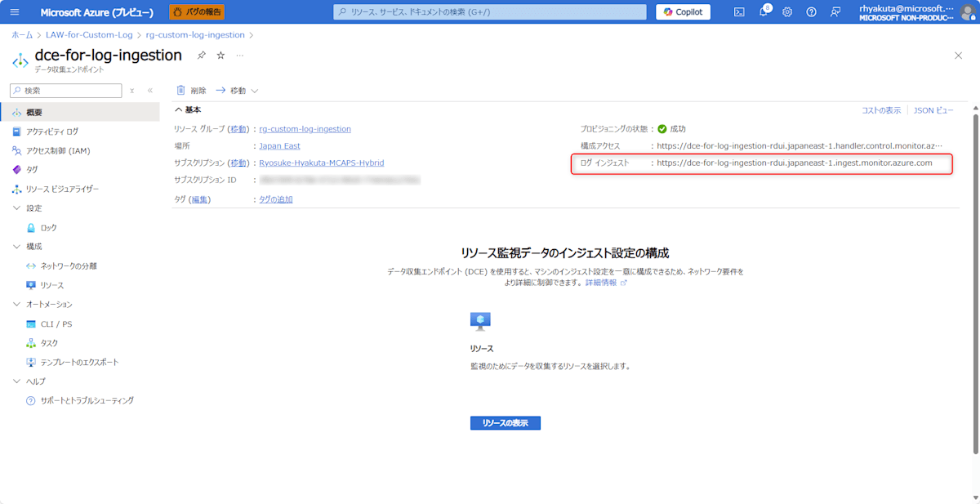Open the 移動 dropdown

coord(238,91)
